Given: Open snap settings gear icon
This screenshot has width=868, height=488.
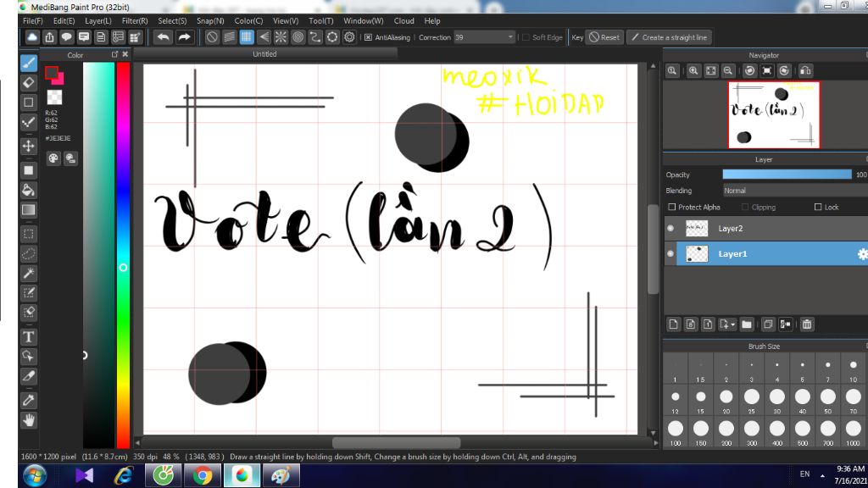Looking at the screenshot, I should click(x=349, y=37).
